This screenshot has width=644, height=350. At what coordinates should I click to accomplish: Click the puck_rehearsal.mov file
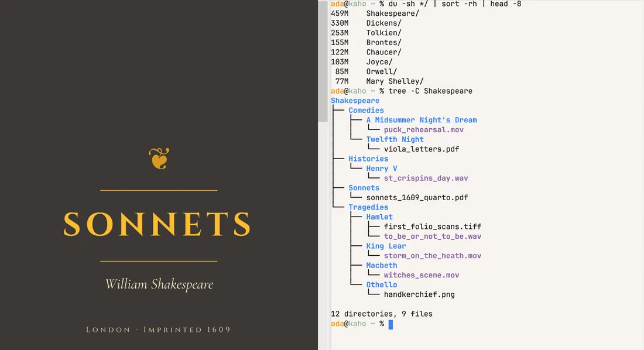click(x=424, y=130)
